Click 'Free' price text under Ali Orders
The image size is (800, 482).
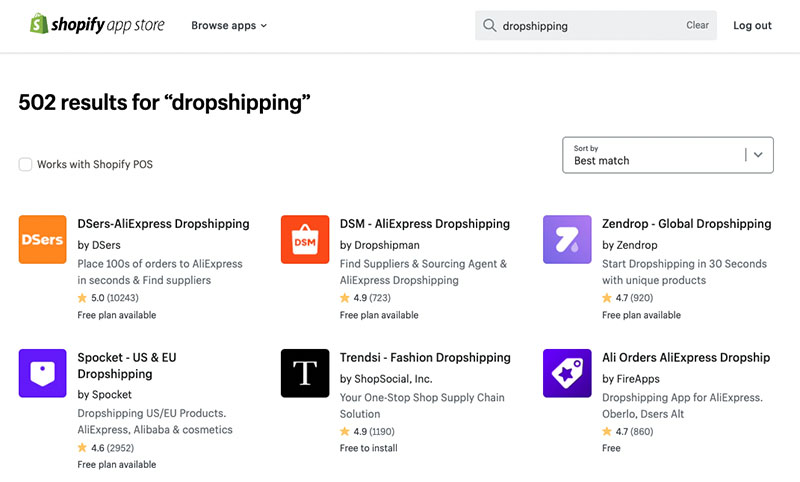point(611,448)
